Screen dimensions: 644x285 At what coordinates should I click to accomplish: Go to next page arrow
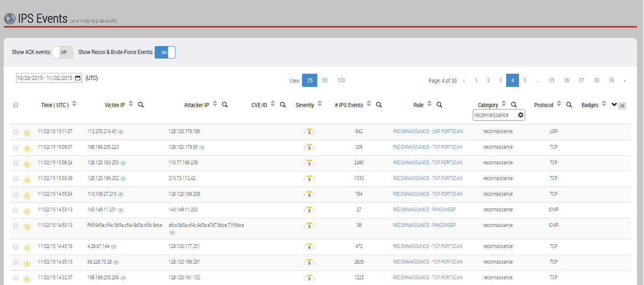(x=625, y=81)
